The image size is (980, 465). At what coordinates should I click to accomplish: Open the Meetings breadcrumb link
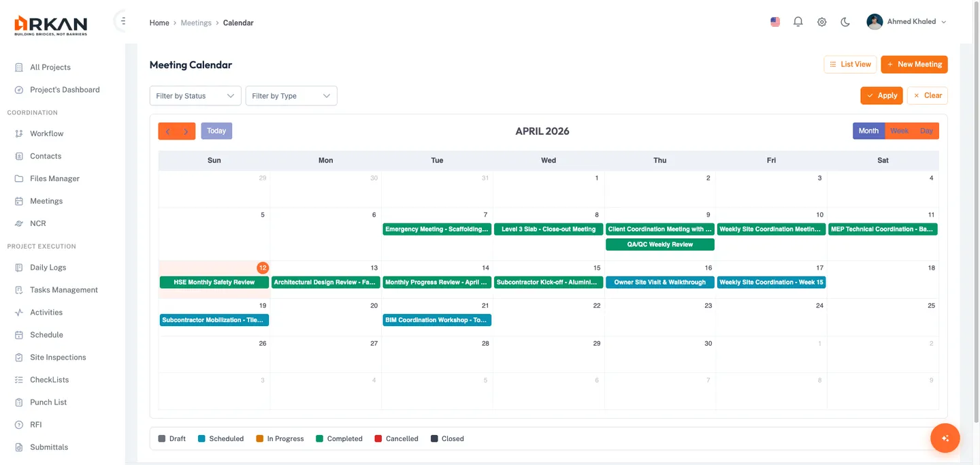pyautogui.click(x=196, y=22)
